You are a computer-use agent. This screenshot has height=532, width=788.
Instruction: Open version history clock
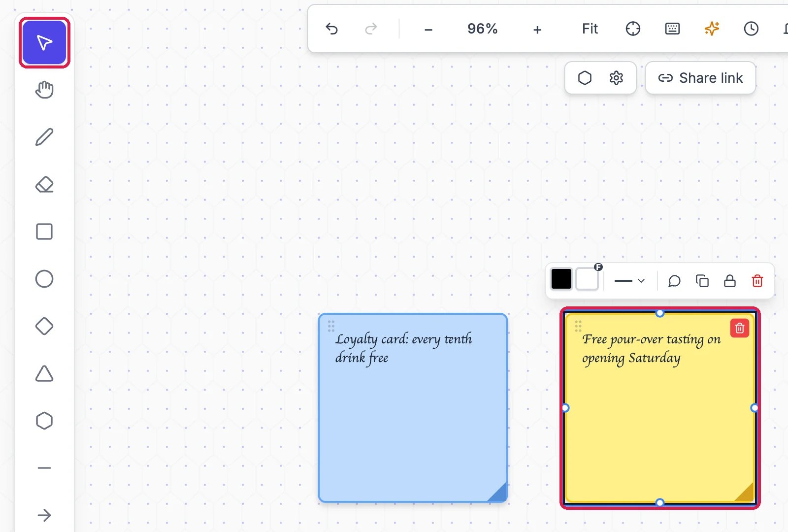[751, 29]
